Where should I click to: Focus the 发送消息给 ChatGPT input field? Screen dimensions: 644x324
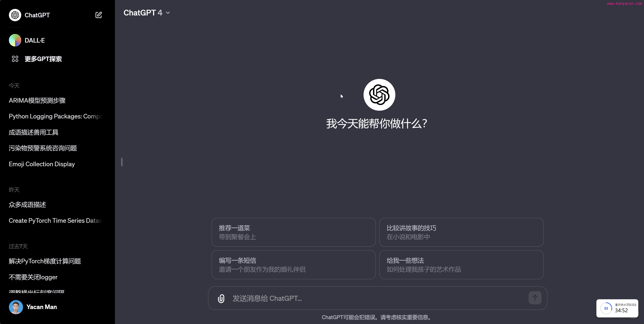[378, 298]
